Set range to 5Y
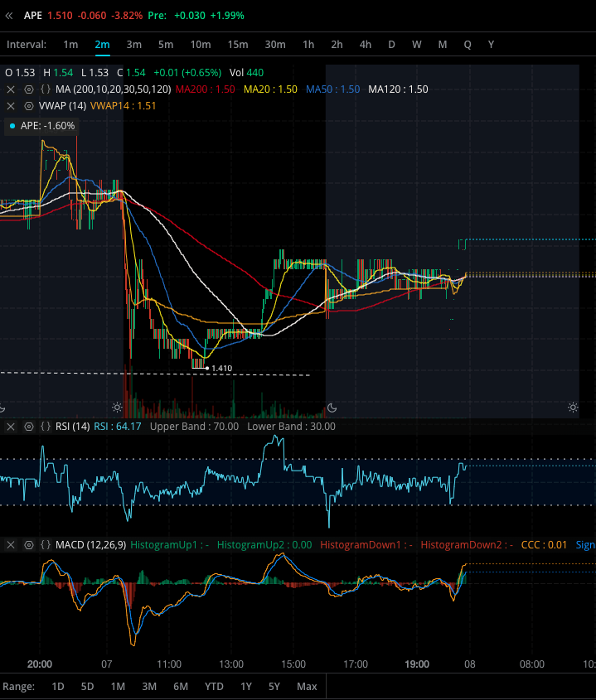 [274, 687]
